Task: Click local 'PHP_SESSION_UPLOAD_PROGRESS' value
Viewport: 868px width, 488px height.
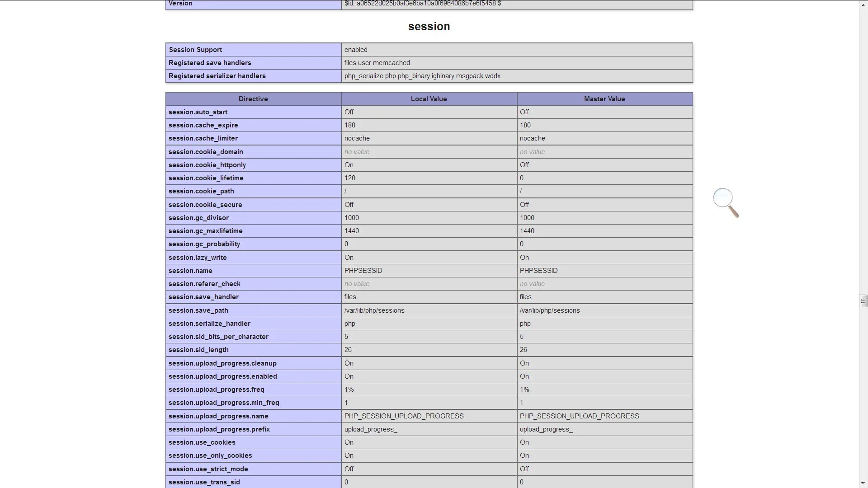Action: [404, 416]
